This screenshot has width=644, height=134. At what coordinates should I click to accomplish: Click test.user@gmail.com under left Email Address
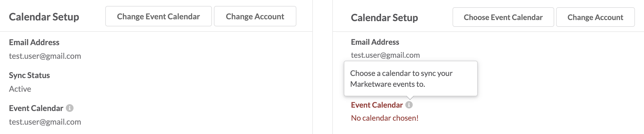pos(45,56)
